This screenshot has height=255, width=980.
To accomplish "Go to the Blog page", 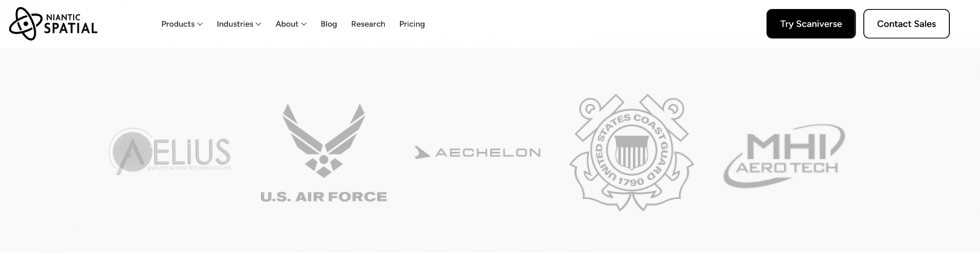I will point(329,24).
